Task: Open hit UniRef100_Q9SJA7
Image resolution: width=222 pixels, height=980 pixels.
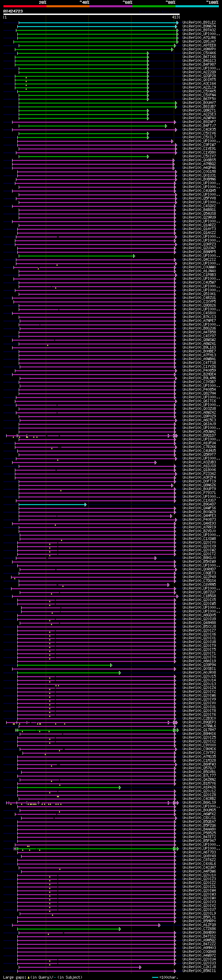Action: point(199,42)
